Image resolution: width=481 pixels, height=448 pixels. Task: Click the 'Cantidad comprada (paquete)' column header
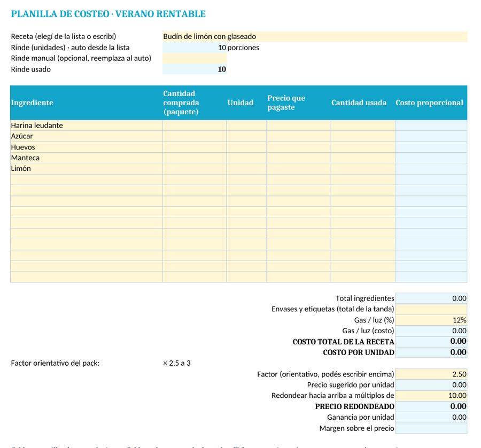[x=195, y=103]
